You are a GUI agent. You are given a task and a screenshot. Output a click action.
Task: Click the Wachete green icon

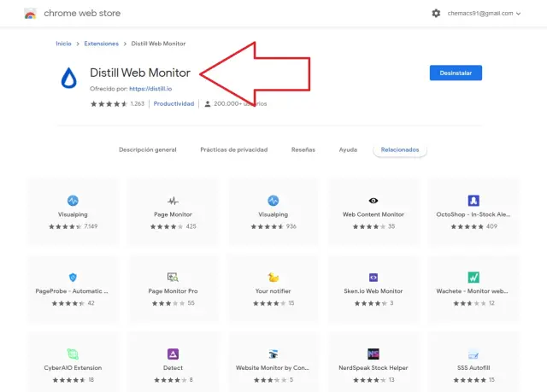(x=473, y=278)
